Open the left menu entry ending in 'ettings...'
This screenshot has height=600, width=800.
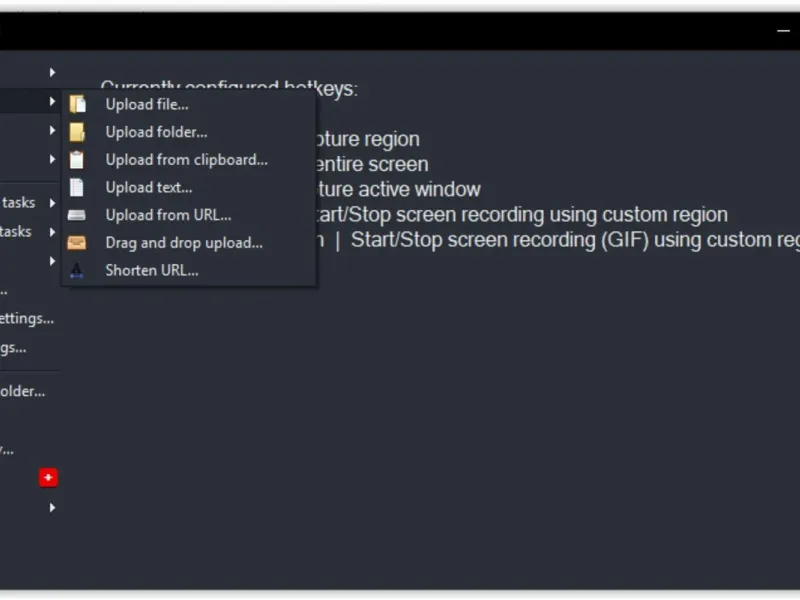[x=26, y=319]
